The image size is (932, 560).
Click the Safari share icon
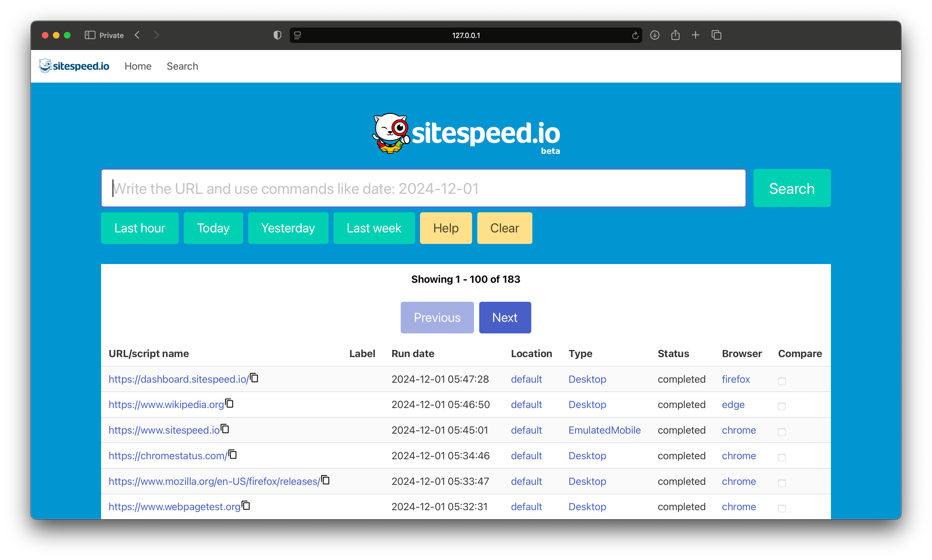[675, 35]
